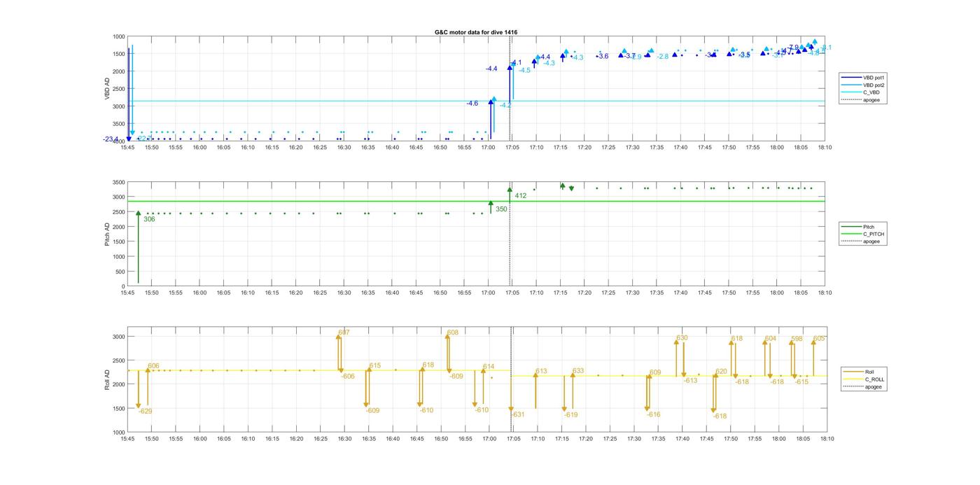Click the "-631" roll data label
This screenshot has width=980, height=485.
[518, 414]
